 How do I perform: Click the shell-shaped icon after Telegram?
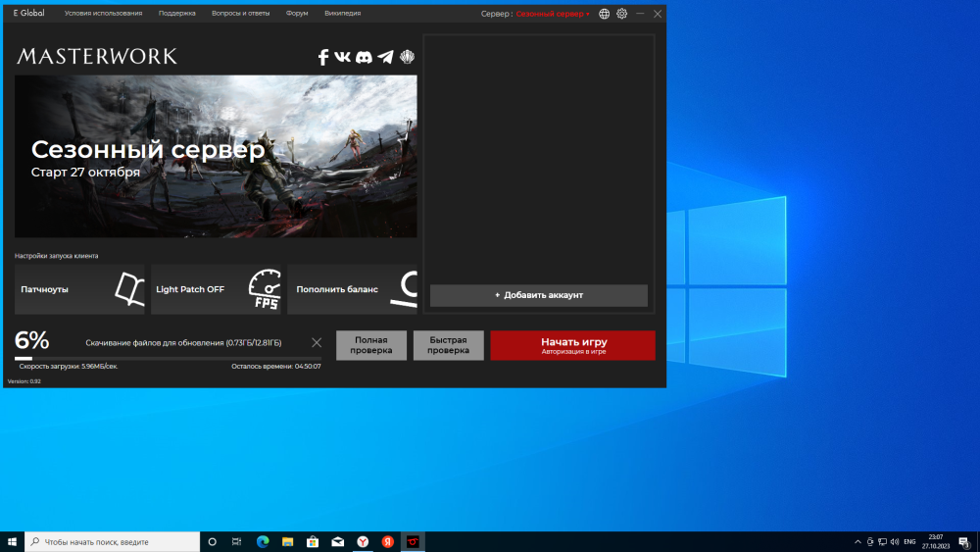pos(407,57)
